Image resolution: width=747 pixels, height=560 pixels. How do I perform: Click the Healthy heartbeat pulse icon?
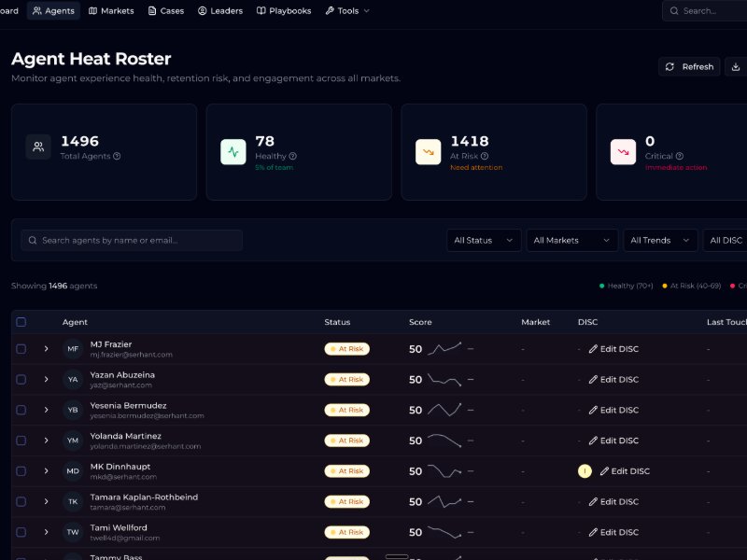(x=233, y=151)
